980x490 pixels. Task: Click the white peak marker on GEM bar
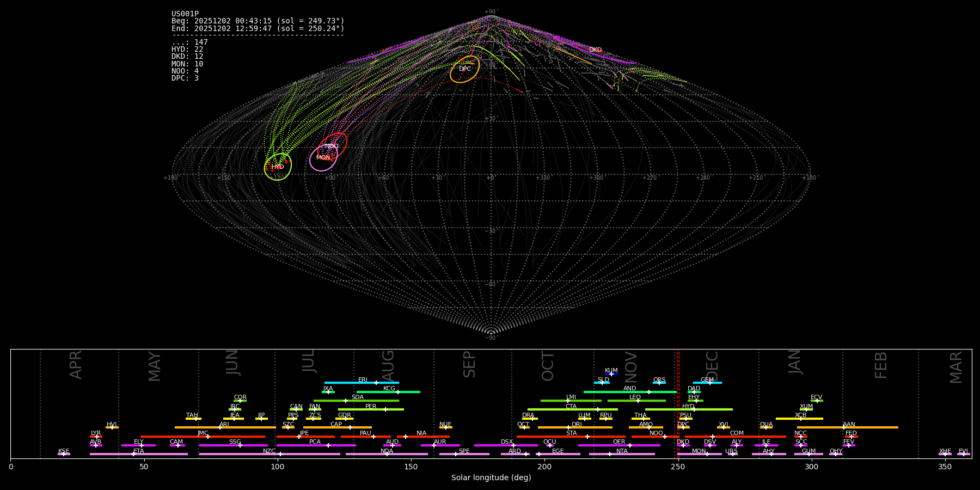tap(709, 383)
